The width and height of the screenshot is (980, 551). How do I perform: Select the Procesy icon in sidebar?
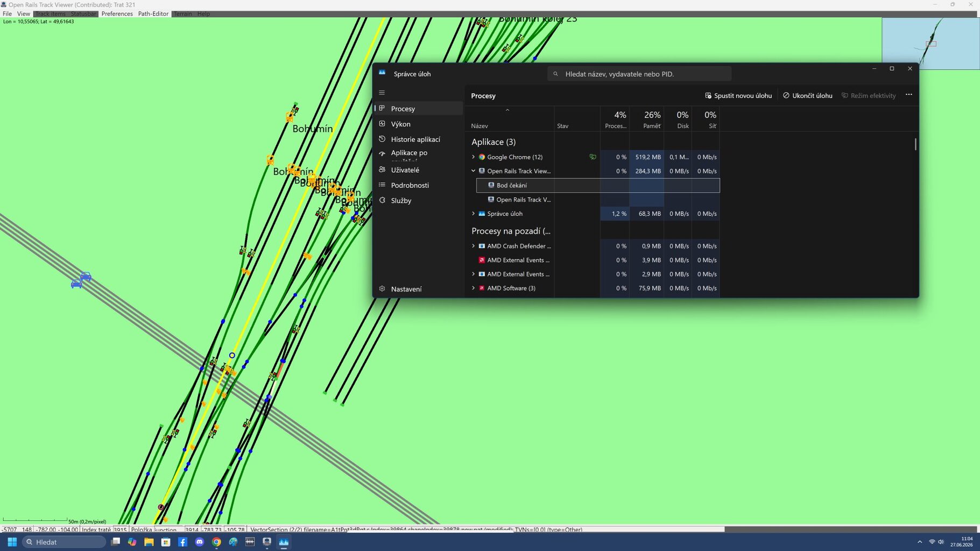point(382,108)
